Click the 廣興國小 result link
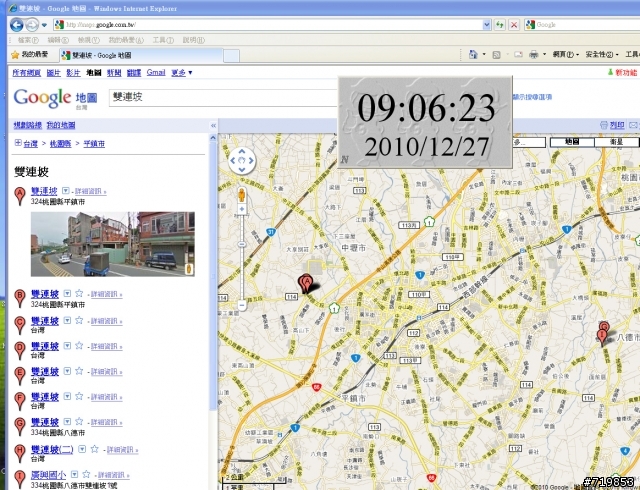 point(48,475)
